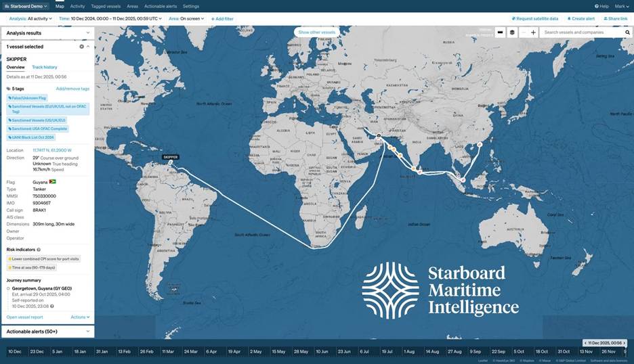Expand the Analysis results panel
This screenshot has height=364, width=634.
pos(47,33)
